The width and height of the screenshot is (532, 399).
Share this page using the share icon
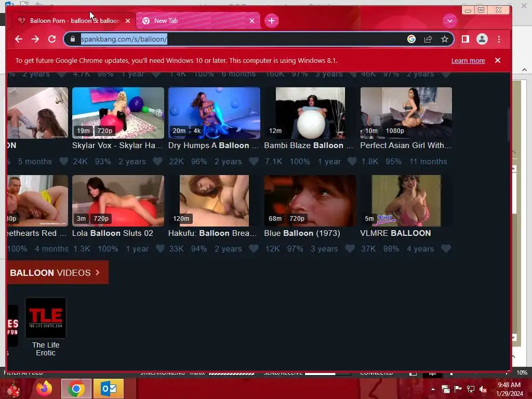coord(428,39)
